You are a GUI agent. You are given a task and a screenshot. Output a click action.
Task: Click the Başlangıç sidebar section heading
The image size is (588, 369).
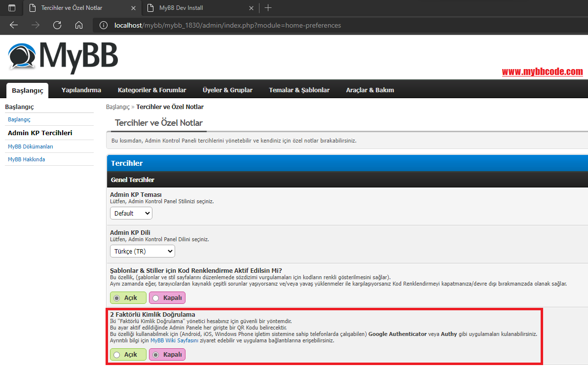(x=20, y=107)
